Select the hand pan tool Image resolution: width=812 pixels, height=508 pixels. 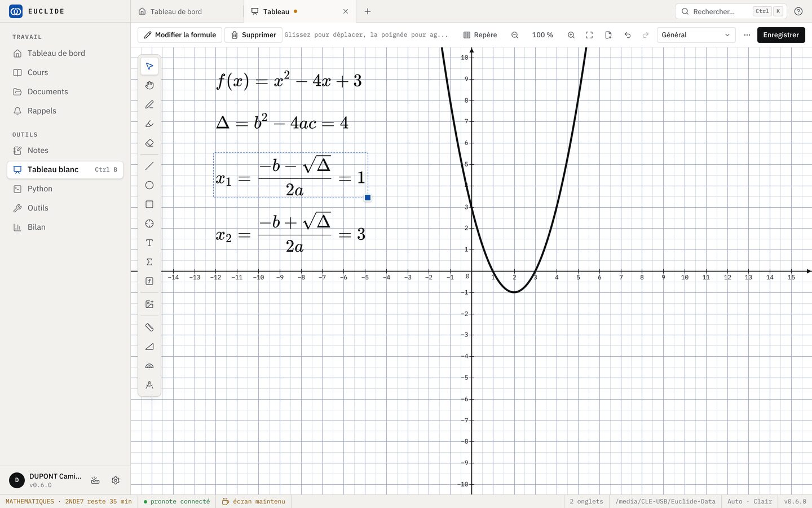pos(149,86)
